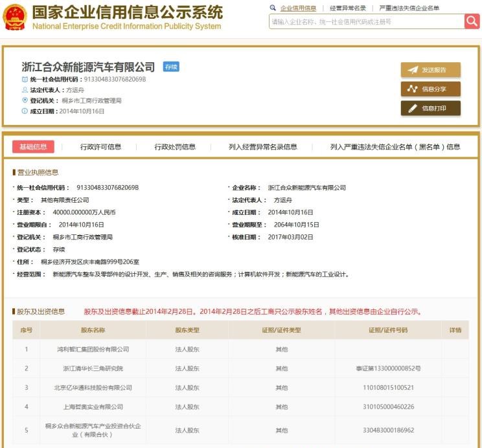Click the national emblem logo
Image resolution: width=482 pixels, height=448 pixels.
pyautogui.click(x=14, y=17)
